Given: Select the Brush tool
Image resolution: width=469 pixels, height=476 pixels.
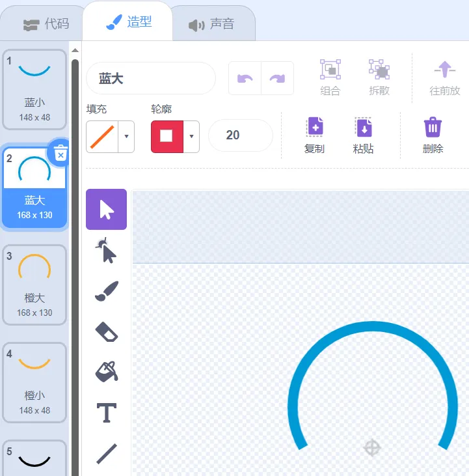Looking at the screenshot, I should point(107,291).
